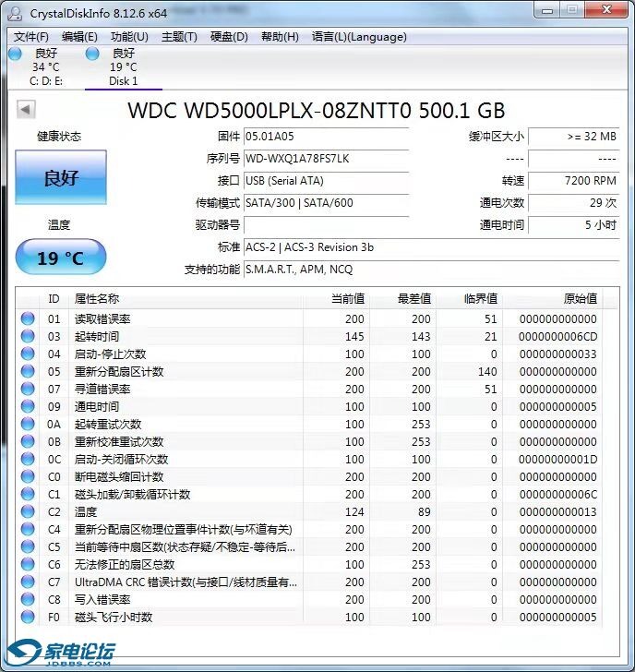Screen dimensions: 635x672
Task: Select the raw value 00000000006C
Action: [557, 494]
